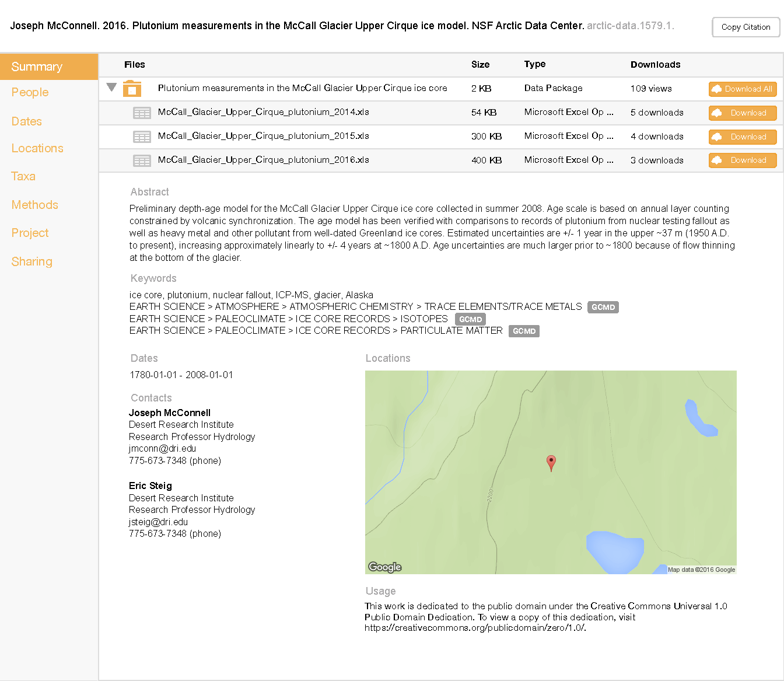
Task: Copy the dataset citation
Action: click(745, 27)
